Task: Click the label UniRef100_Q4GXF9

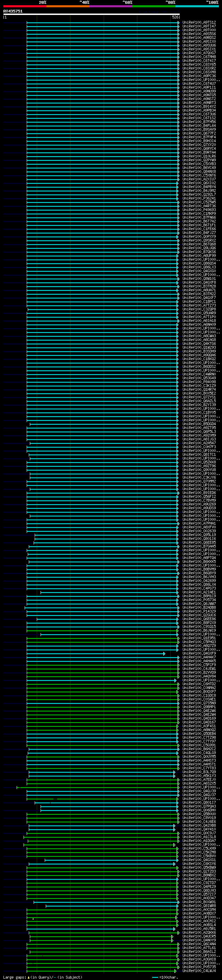Action: coord(199,653)
